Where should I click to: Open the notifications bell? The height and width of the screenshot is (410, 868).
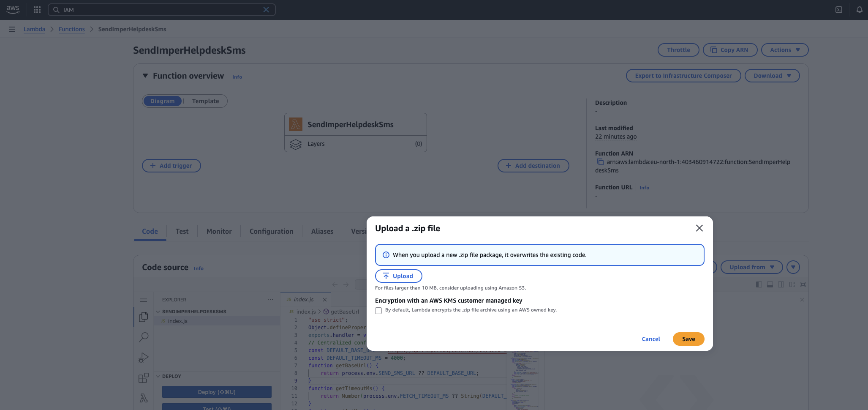(x=859, y=10)
